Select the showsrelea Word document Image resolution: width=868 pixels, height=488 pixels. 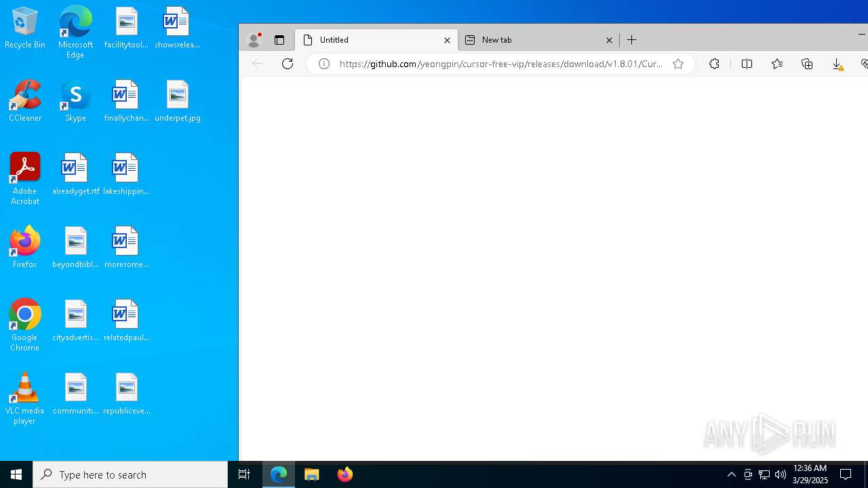pos(177,28)
